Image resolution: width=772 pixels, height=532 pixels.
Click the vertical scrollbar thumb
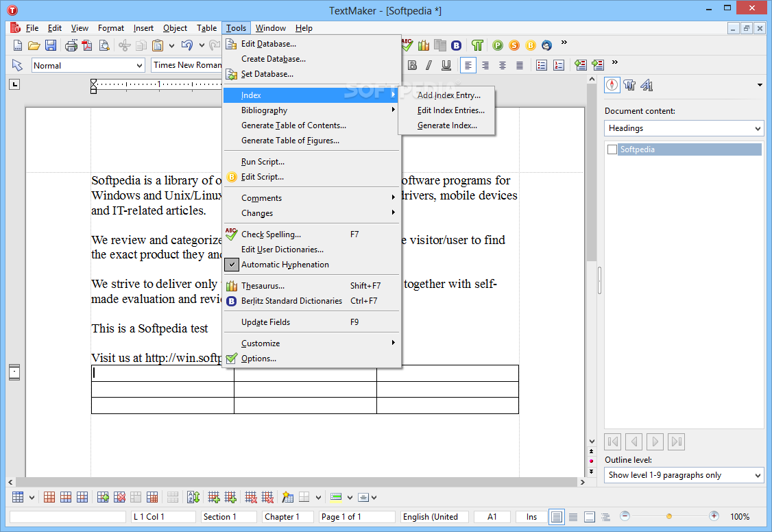pos(592,172)
